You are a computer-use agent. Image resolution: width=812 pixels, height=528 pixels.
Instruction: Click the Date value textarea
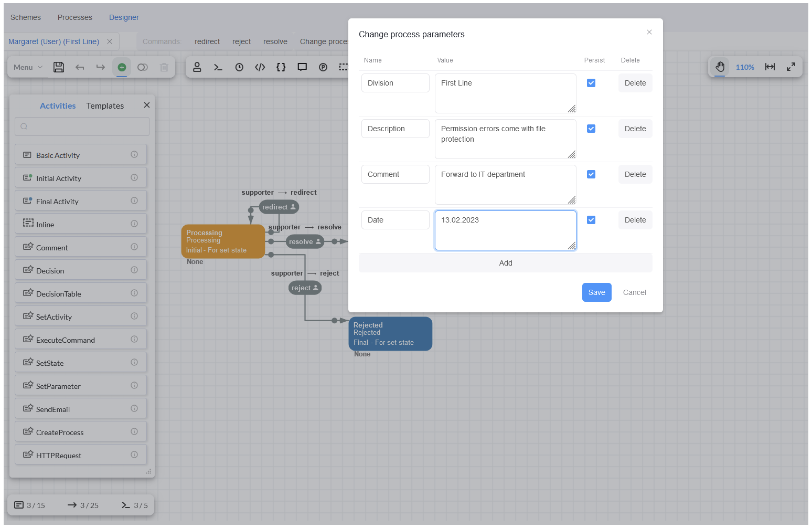pyautogui.click(x=506, y=230)
